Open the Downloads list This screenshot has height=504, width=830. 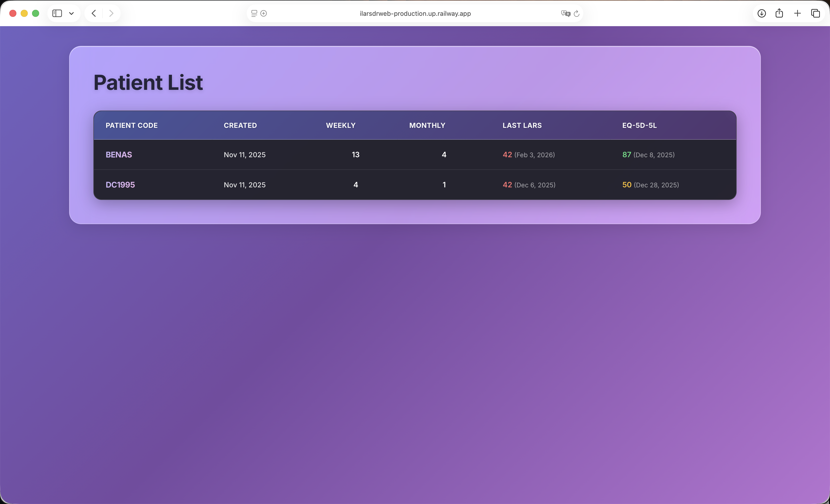click(x=761, y=14)
